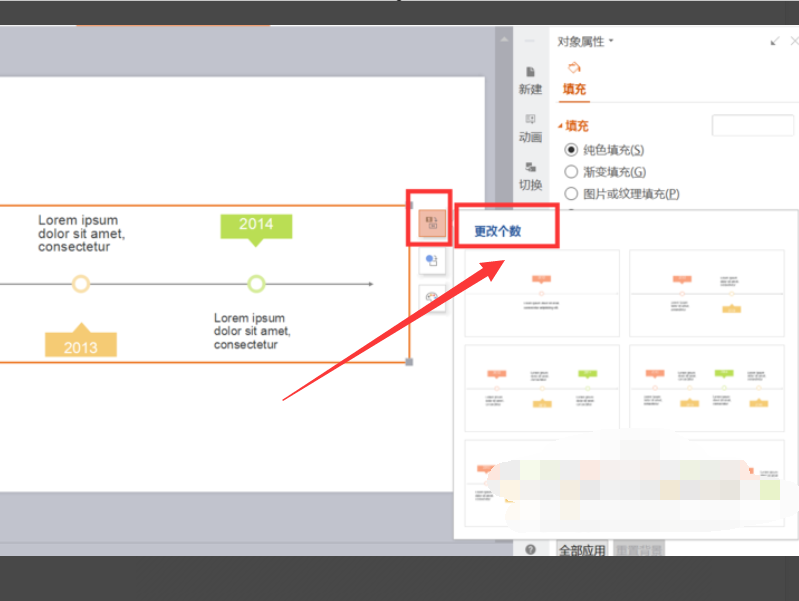
Task: Click the blue change style icon
Action: [432, 260]
